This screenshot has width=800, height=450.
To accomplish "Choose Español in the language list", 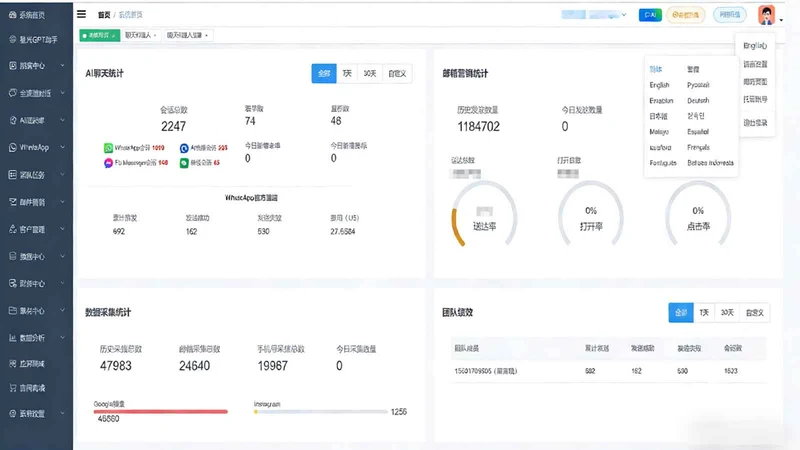I will pyautogui.click(x=697, y=132).
